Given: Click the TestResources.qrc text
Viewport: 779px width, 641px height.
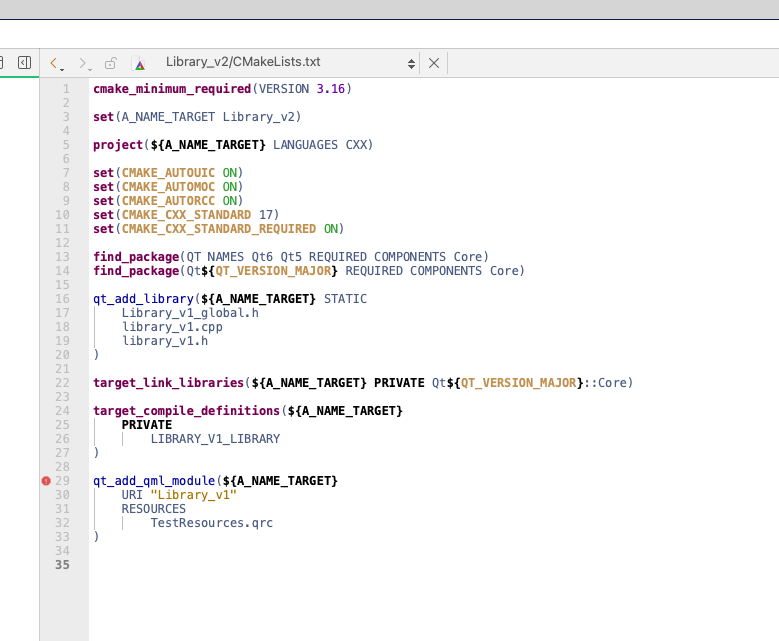Looking at the screenshot, I should click(211, 523).
